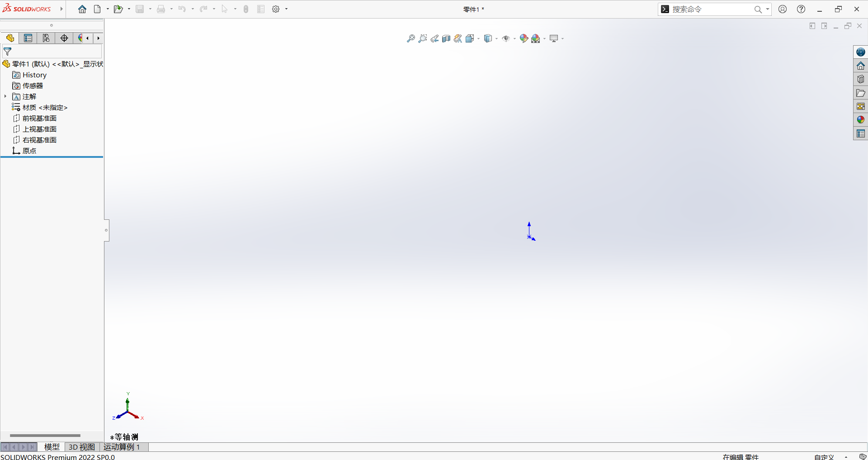Expand the 注解 tree node

(x=5, y=96)
